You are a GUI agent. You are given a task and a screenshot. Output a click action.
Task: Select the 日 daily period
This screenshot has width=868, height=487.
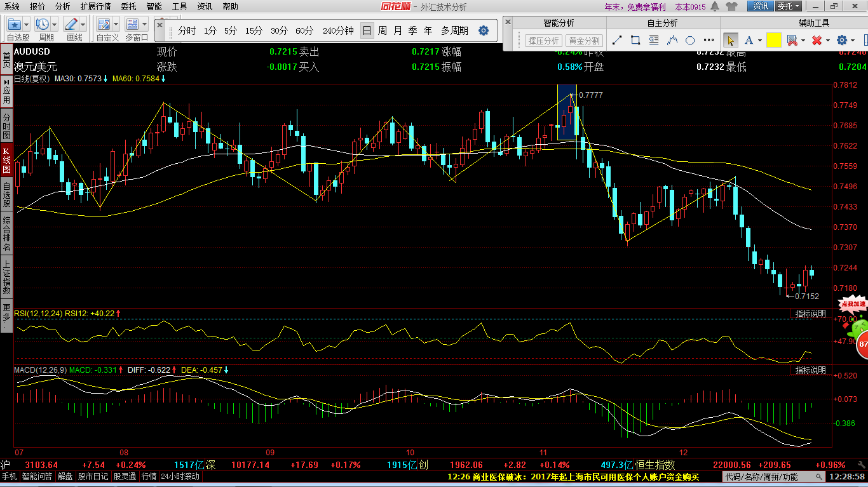[367, 30]
